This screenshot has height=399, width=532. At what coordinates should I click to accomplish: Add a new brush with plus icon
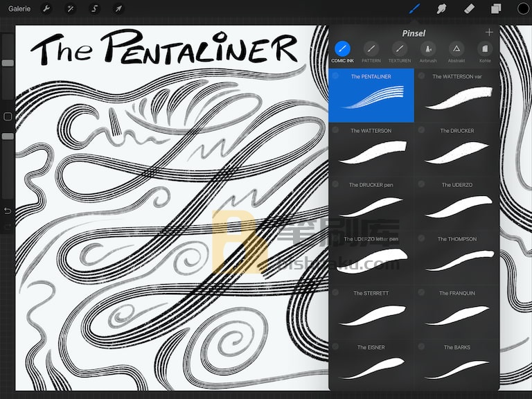pyautogui.click(x=489, y=33)
